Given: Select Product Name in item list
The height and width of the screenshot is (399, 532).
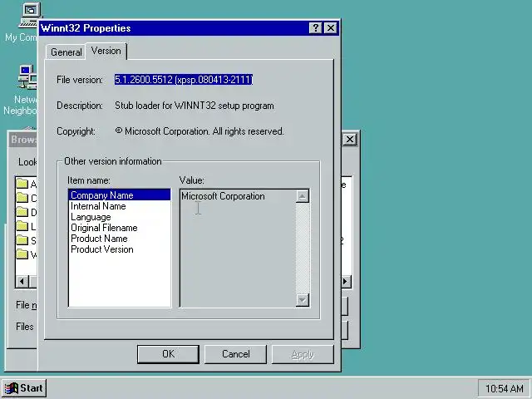Looking at the screenshot, I should click(120, 239).
